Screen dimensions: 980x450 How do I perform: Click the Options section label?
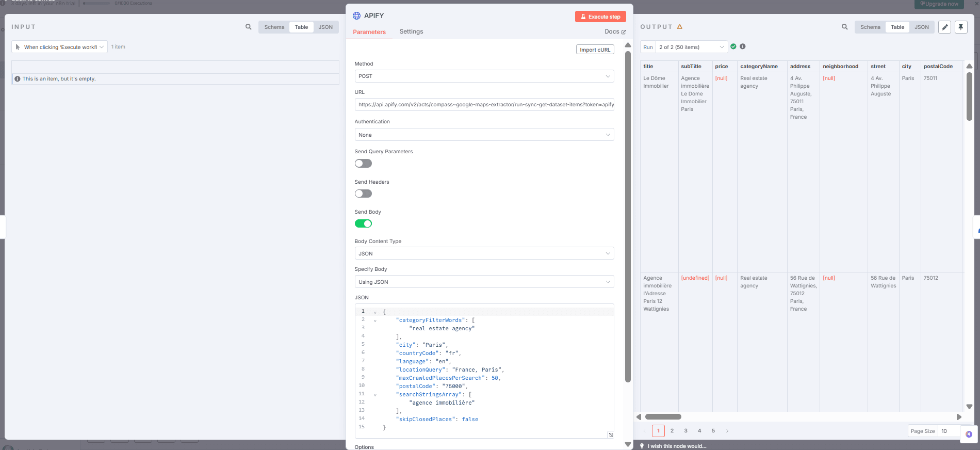click(x=364, y=447)
